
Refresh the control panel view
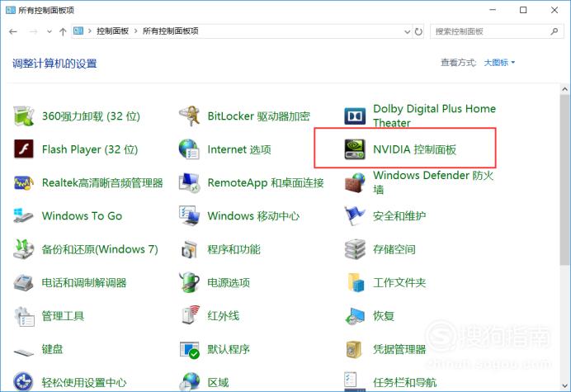418,31
